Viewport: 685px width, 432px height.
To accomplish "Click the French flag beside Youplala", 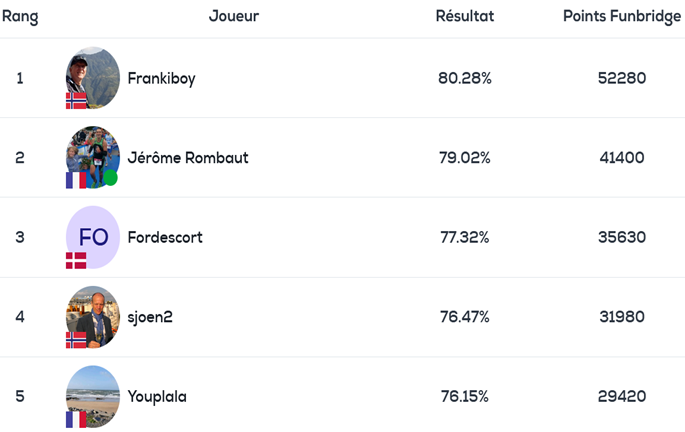I will [x=76, y=419].
